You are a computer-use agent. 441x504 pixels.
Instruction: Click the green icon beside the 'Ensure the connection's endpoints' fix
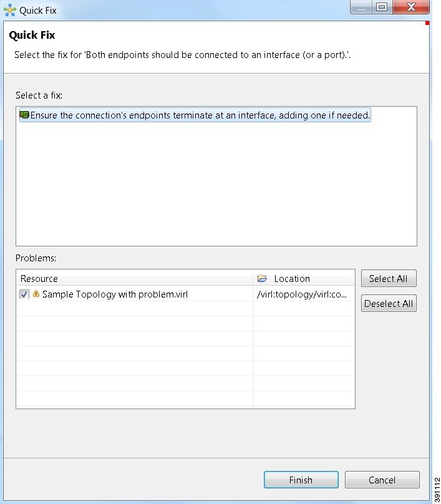tap(24, 115)
